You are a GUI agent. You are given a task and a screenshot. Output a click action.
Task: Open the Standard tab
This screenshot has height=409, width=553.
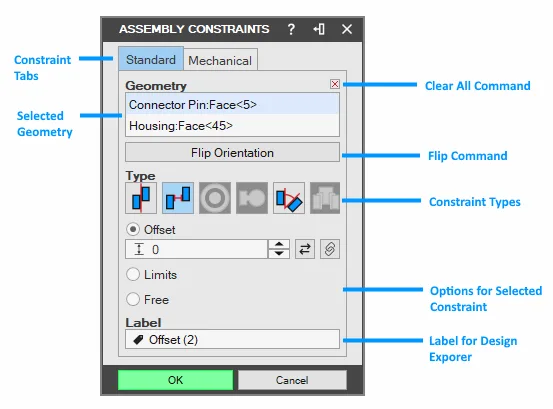click(151, 59)
